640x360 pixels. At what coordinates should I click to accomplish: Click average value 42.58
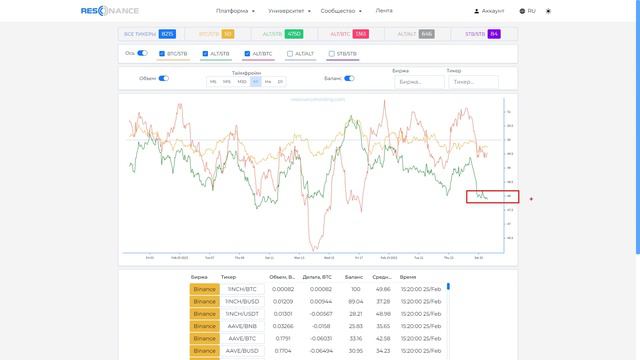point(383,338)
